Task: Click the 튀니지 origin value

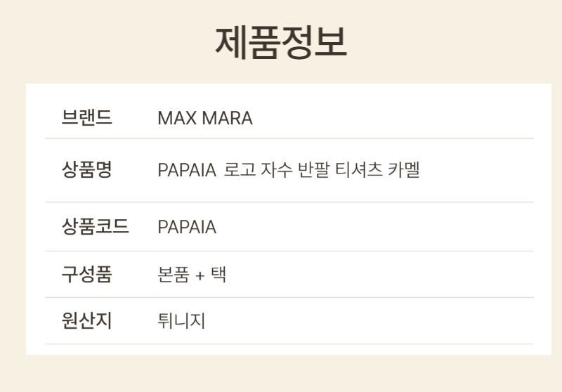Action: click(x=181, y=321)
